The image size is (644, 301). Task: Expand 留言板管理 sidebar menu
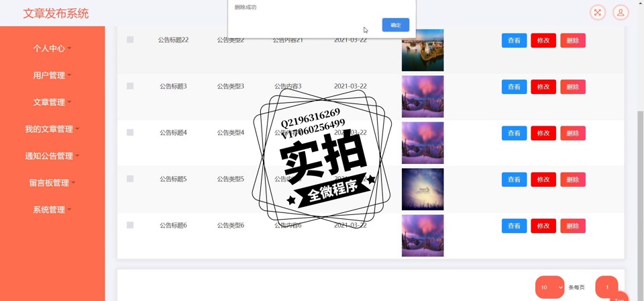[52, 183]
